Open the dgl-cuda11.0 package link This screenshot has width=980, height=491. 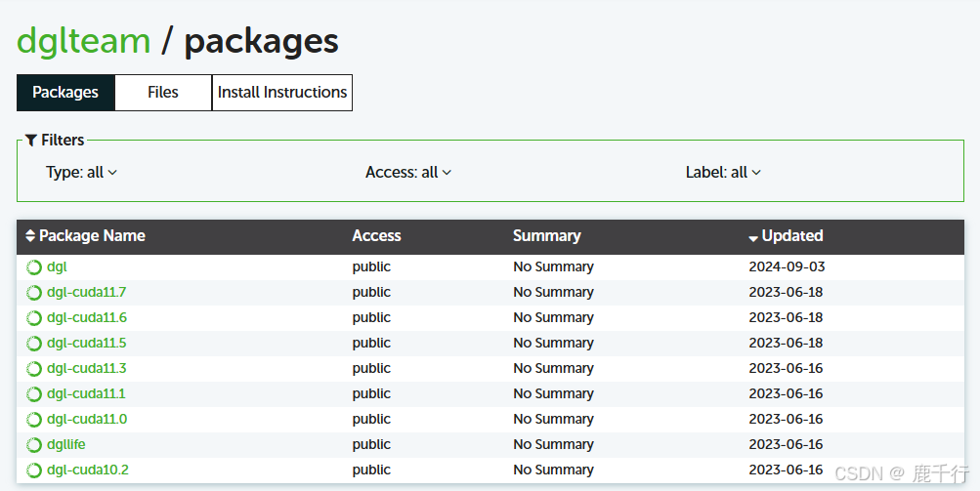(86, 420)
